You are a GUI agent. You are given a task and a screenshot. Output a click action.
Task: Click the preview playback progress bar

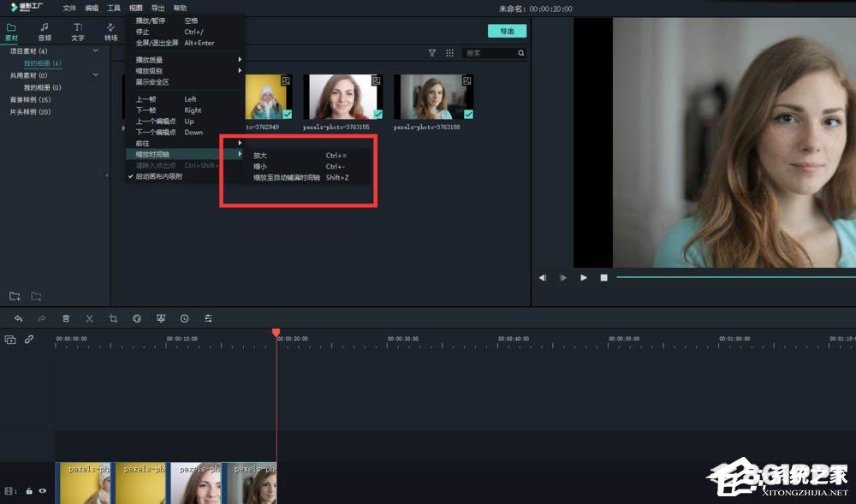click(x=736, y=277)
